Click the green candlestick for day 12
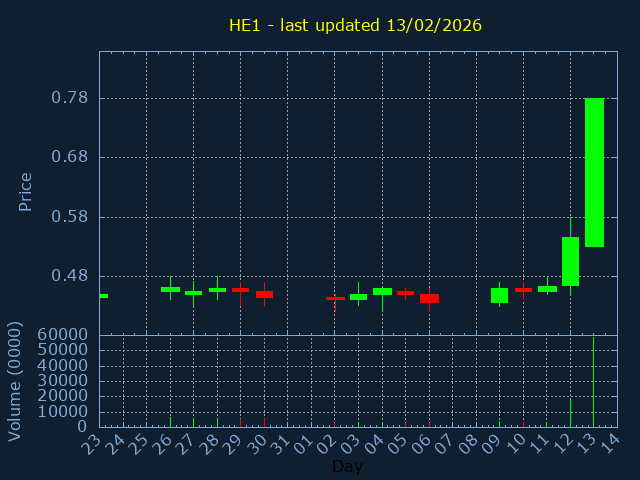The image size is (640, 480). [x=570, y=261]
